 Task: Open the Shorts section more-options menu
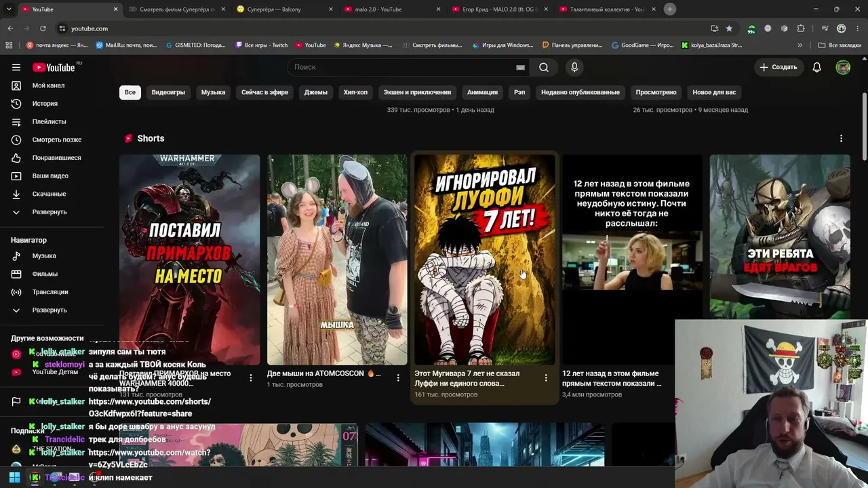[841, 138]
